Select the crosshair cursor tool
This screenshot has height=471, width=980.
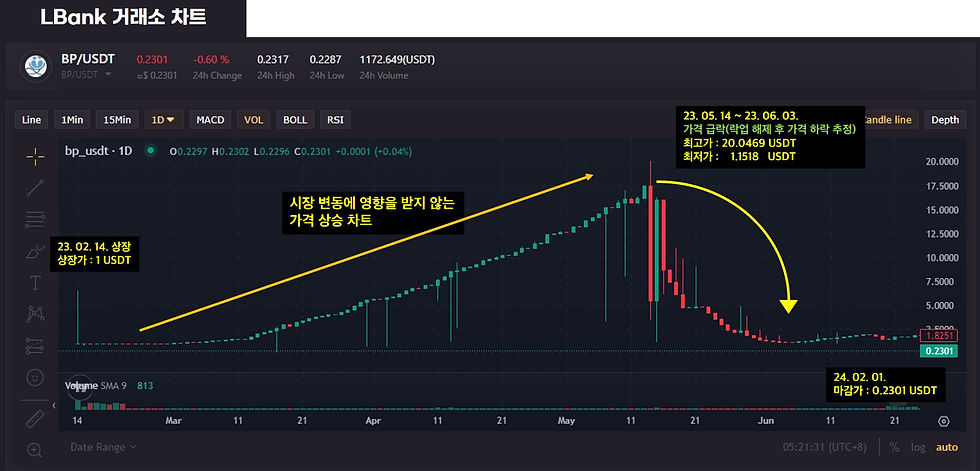[x=35, y=157]
